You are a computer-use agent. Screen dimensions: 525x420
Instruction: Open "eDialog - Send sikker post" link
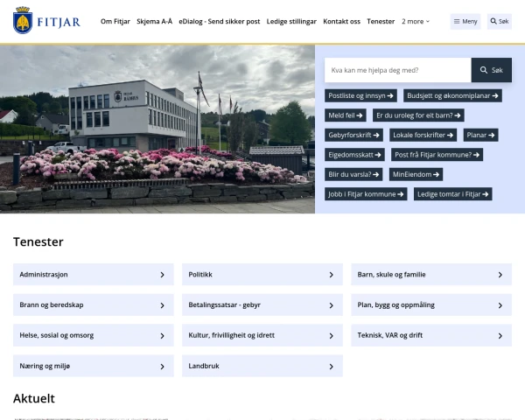tap(220, 21)
